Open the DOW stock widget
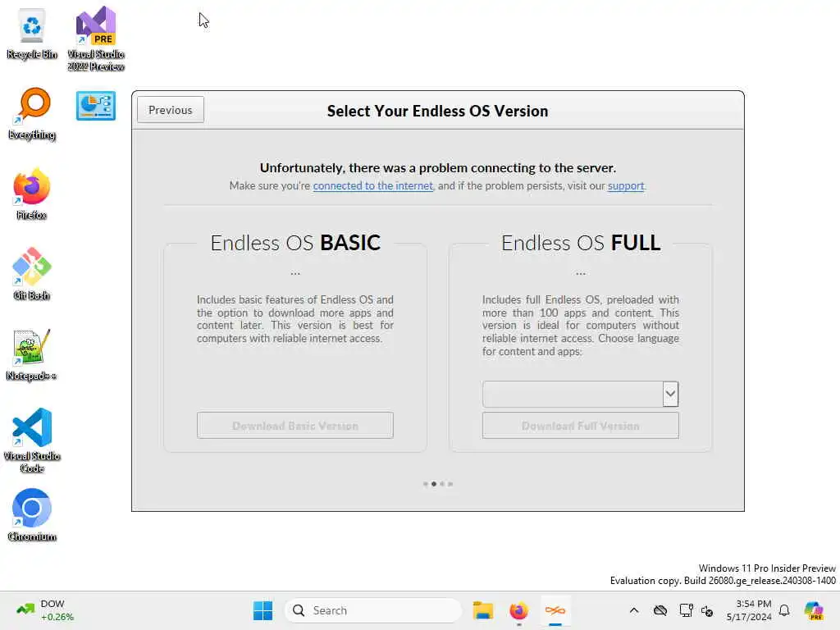The width and height of the screenshot is (840, 630). pyautogui.click(x=45, y=610)
